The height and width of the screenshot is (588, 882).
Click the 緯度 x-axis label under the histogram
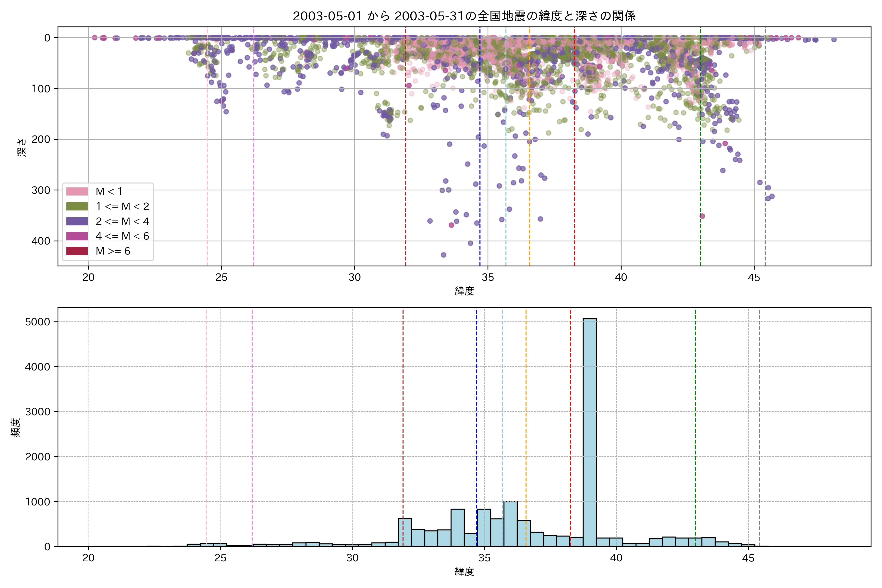464,572
